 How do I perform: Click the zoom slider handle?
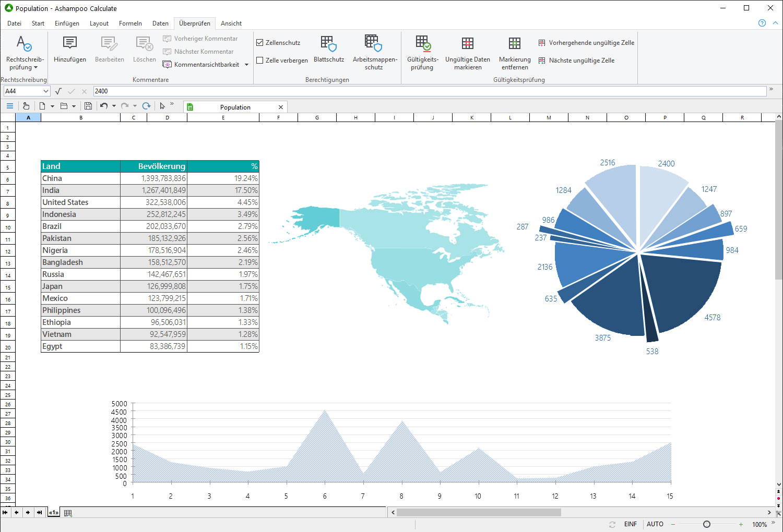706,524
